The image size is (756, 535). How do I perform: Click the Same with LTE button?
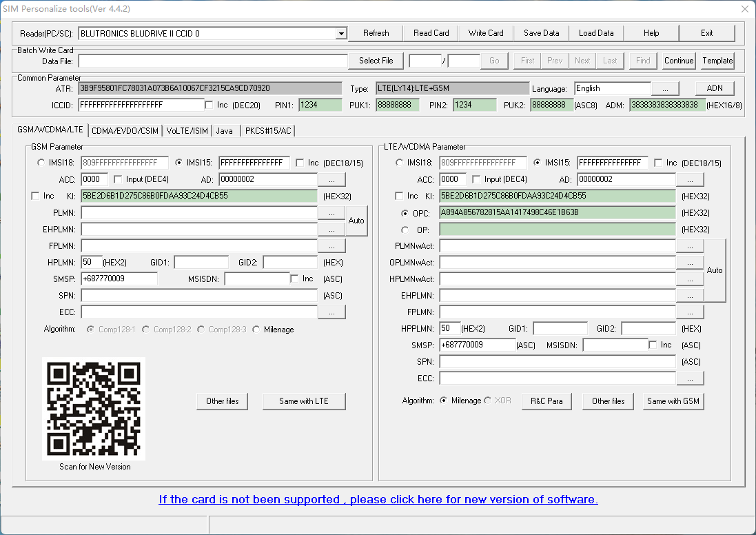point(303,401)
